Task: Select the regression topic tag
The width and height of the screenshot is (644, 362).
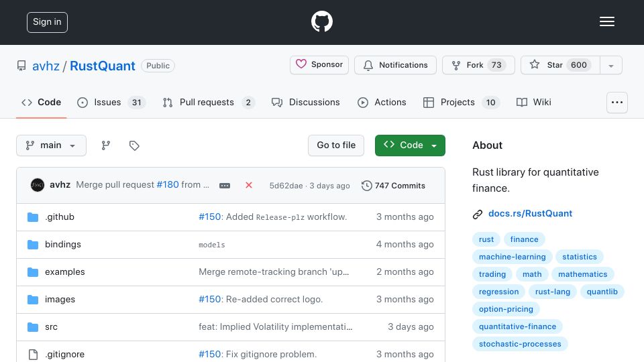Action: pos(498,292)
